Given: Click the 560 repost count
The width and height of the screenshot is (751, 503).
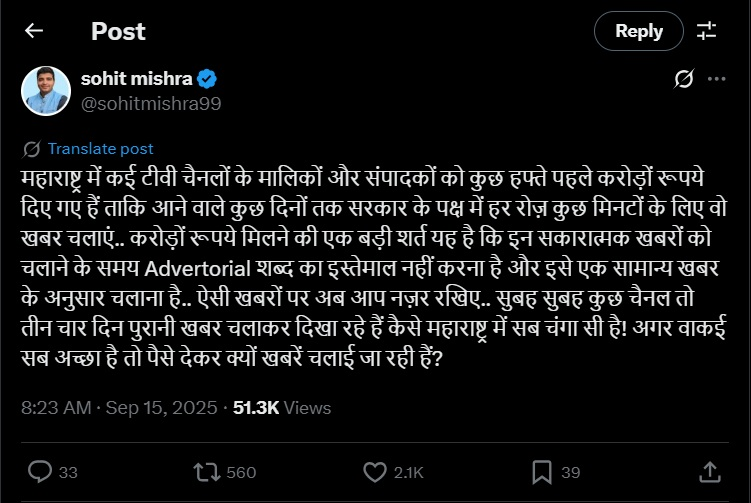Looking at the screenshot, I should [242, 472].
